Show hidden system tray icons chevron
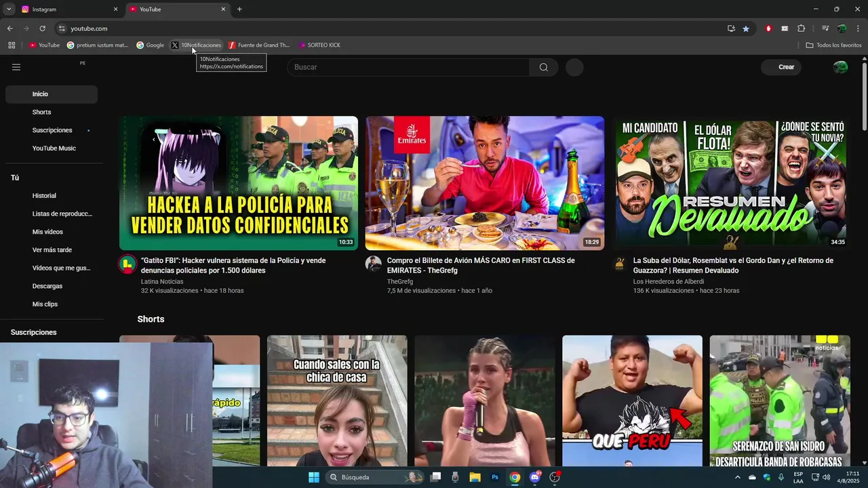Screen dimensions: 868x488 (738, 477)
